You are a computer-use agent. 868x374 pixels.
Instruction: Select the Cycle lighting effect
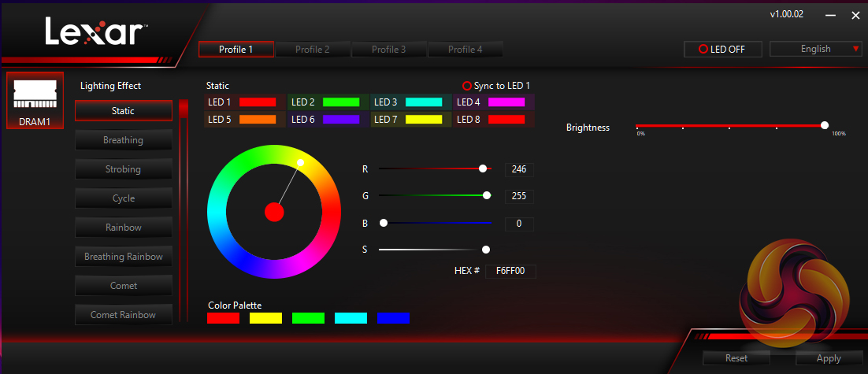click(124, 198)
